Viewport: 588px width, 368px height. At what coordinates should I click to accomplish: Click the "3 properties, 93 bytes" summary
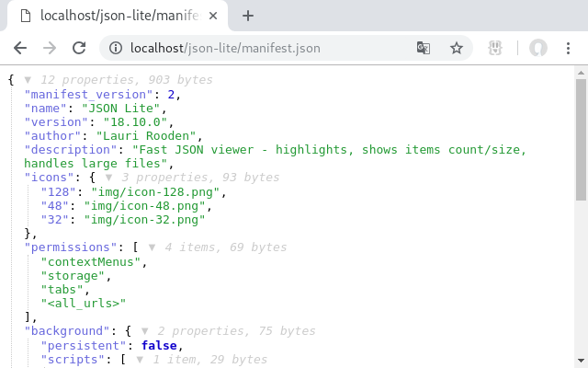coord(200,178)
